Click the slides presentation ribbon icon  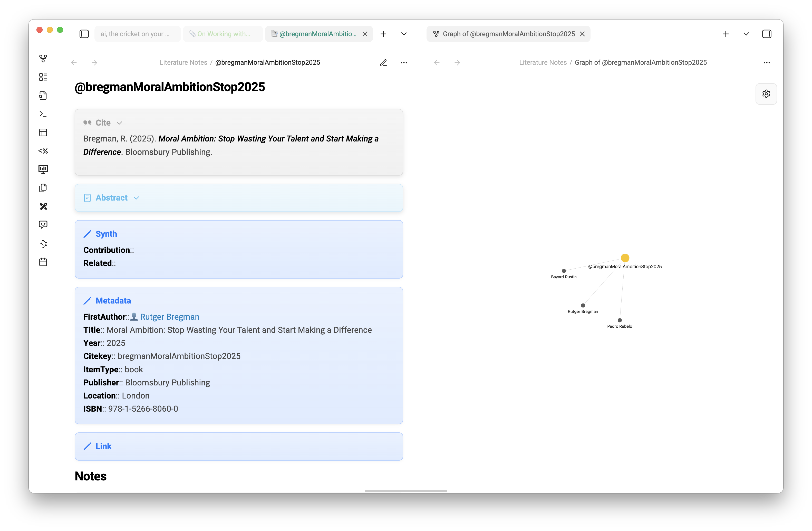(43, 169)
